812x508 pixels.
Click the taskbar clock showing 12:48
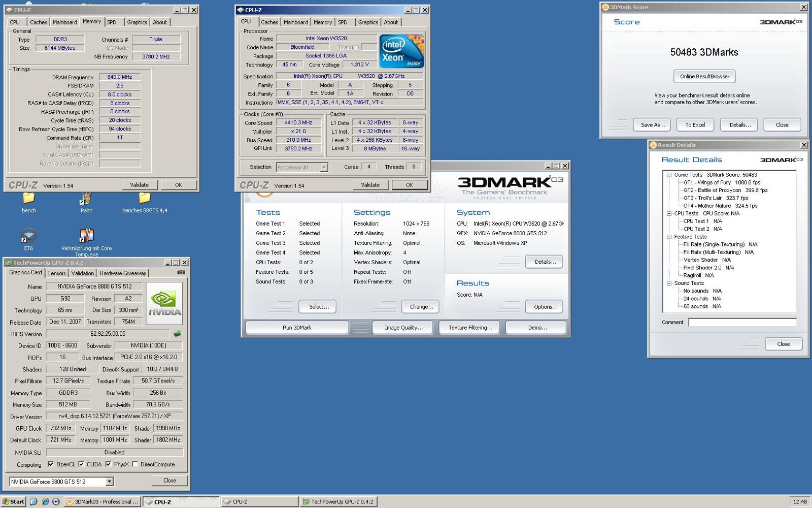point(800,502)
